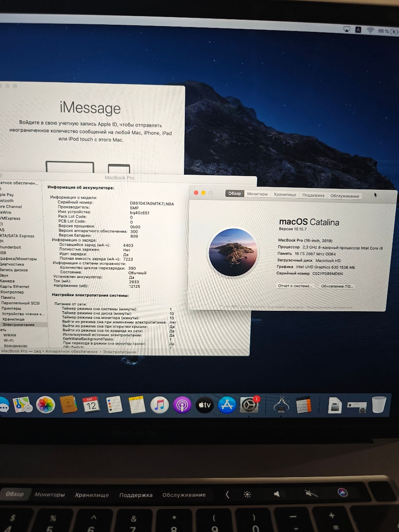
Task: Open Contacts book icon in Dock
Action: pyautogui.click(x=68, y=405)
